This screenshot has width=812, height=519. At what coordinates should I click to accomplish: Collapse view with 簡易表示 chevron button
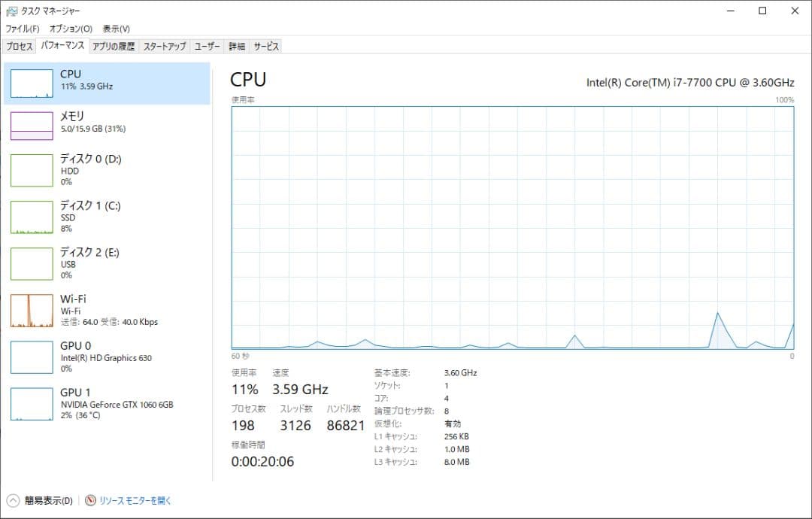[13, 500]
